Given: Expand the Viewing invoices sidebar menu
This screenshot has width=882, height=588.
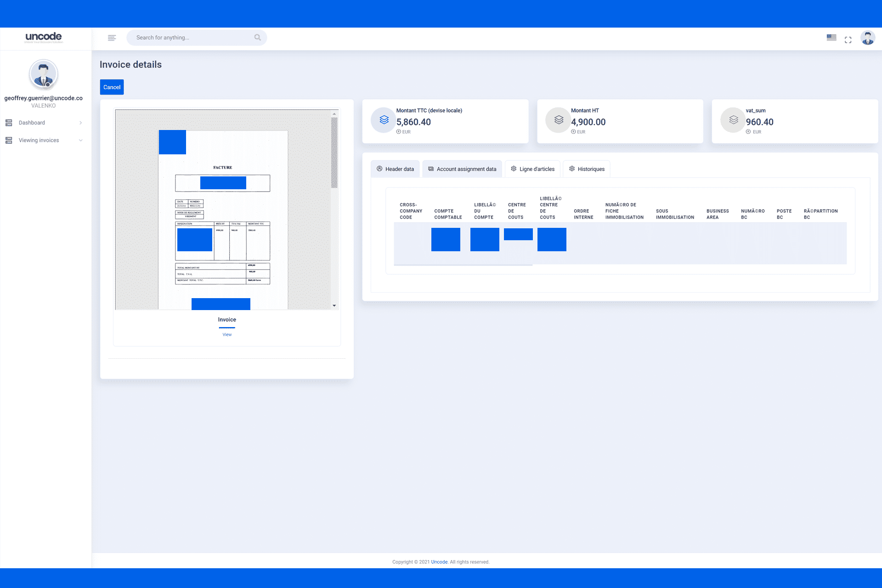Looking at the screenshot, I should point(43,141).
